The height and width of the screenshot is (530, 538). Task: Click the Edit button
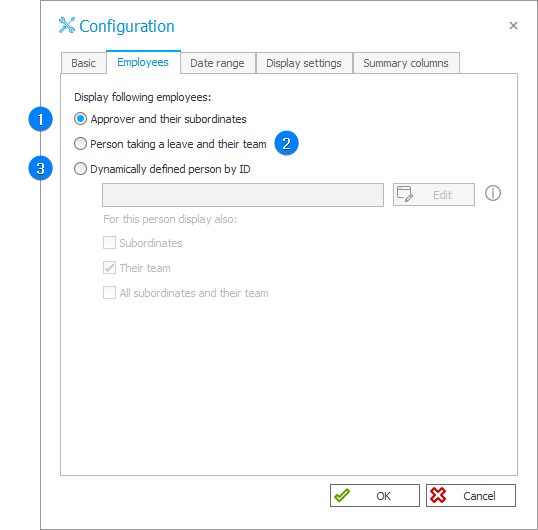[x=434, y=195]
